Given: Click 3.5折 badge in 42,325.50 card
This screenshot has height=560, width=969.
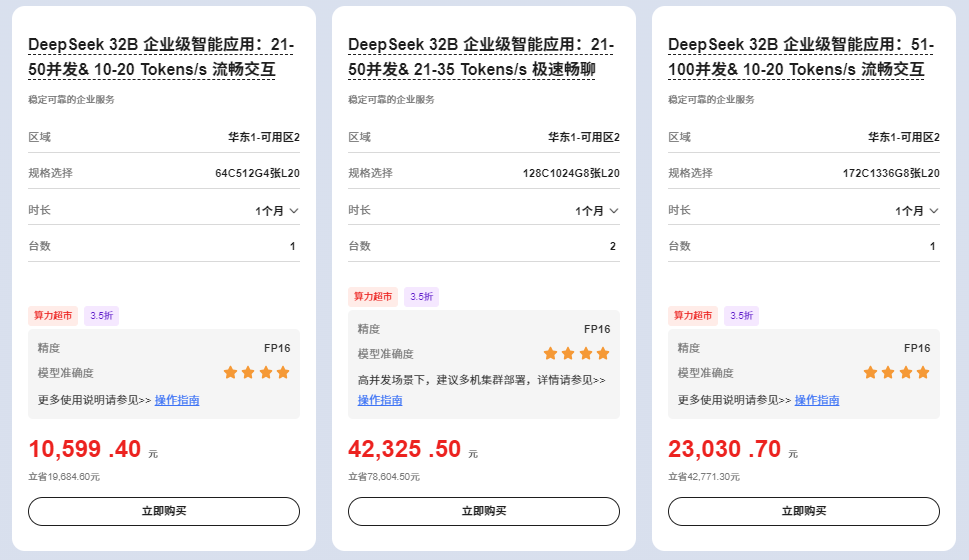Looking at the screenshot, I should coord(421,297).
